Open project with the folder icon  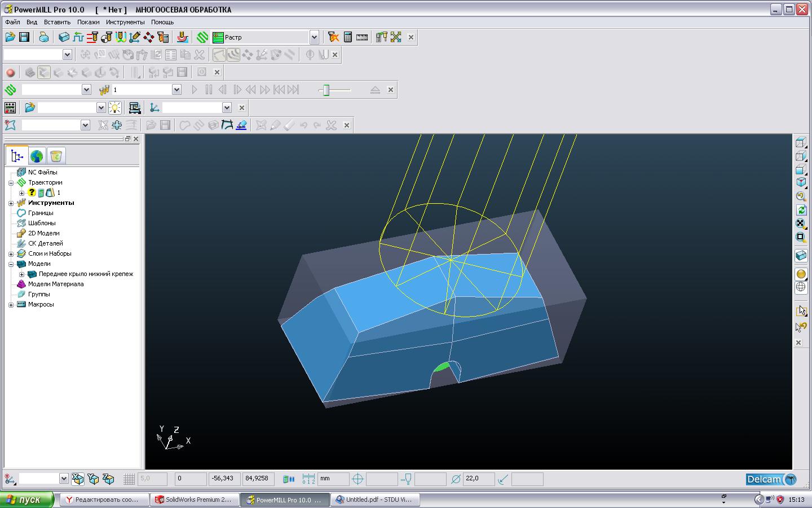(10, 37)
